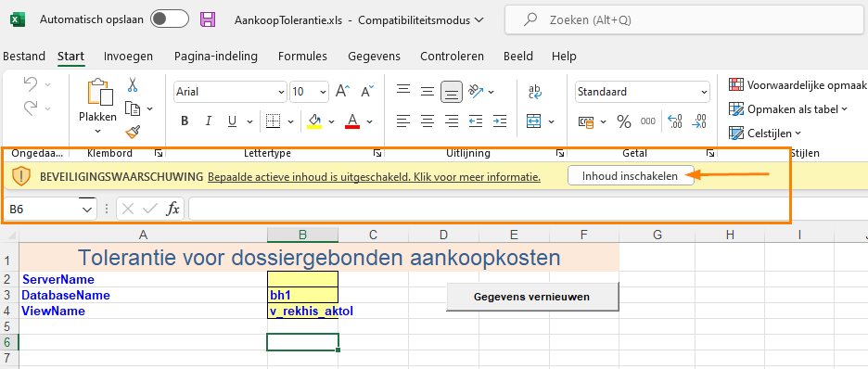
Task: Increase font size with larger A icon
Action: click(x=343, y=91)
